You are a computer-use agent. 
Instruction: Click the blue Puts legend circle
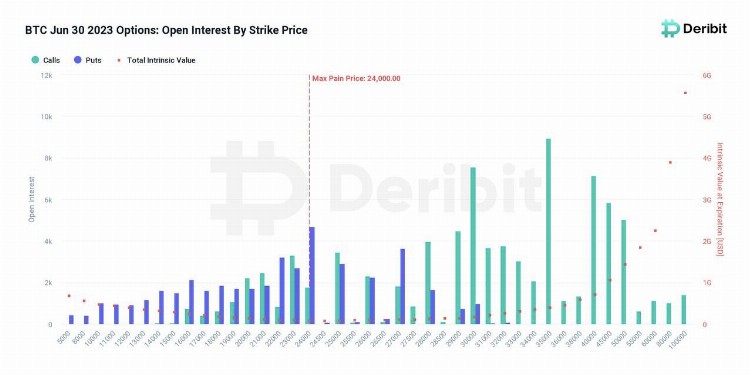coord(77,60)
